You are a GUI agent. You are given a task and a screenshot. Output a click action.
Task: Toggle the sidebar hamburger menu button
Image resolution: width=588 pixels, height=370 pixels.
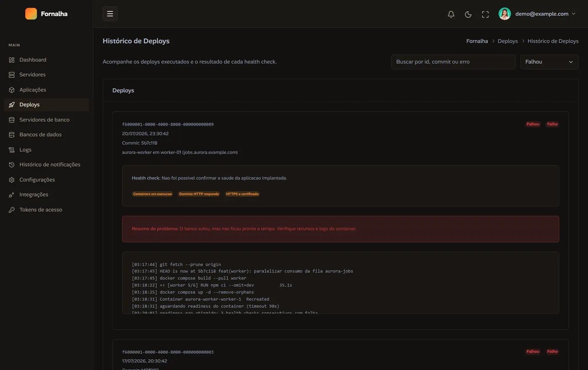point(110,14)
